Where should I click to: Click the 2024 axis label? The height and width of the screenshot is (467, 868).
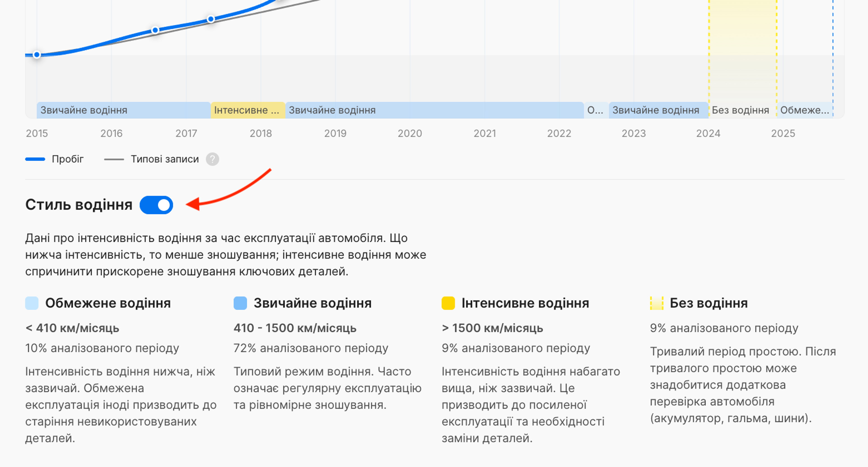(x=708, y=133)
